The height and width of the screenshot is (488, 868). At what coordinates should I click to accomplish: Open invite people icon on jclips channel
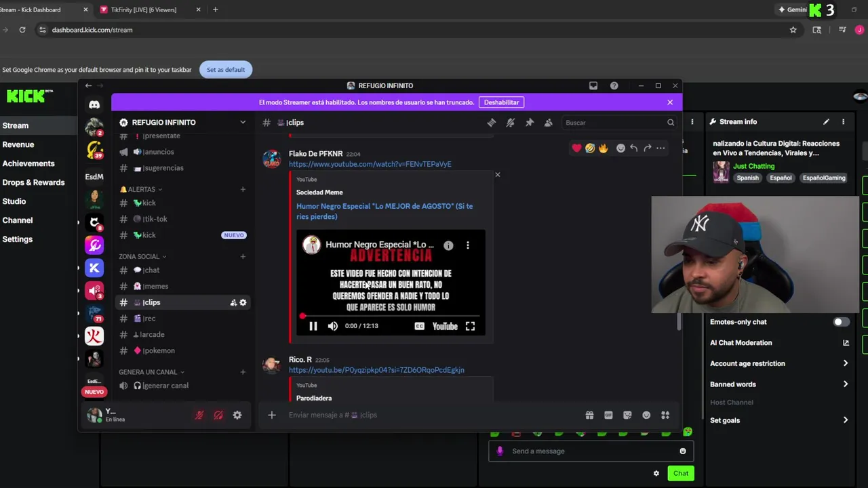click(233, 302)
